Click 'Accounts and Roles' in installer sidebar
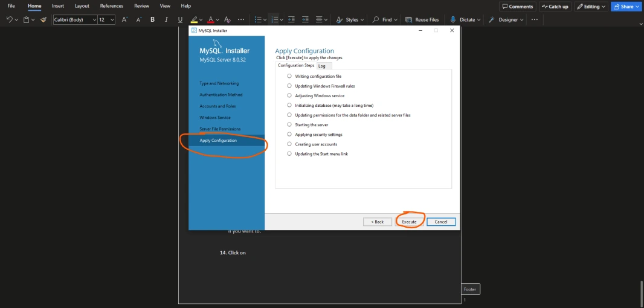644x308 pixels. tap(217, 106)
